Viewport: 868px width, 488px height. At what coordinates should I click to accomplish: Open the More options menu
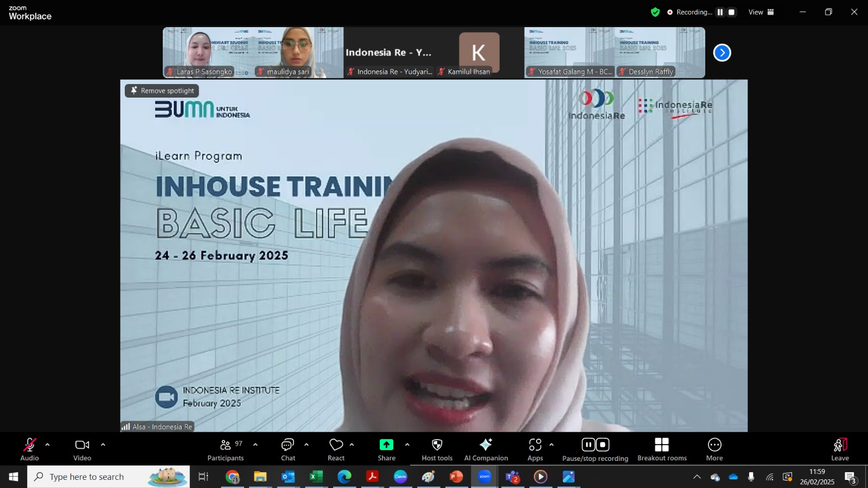714,450
